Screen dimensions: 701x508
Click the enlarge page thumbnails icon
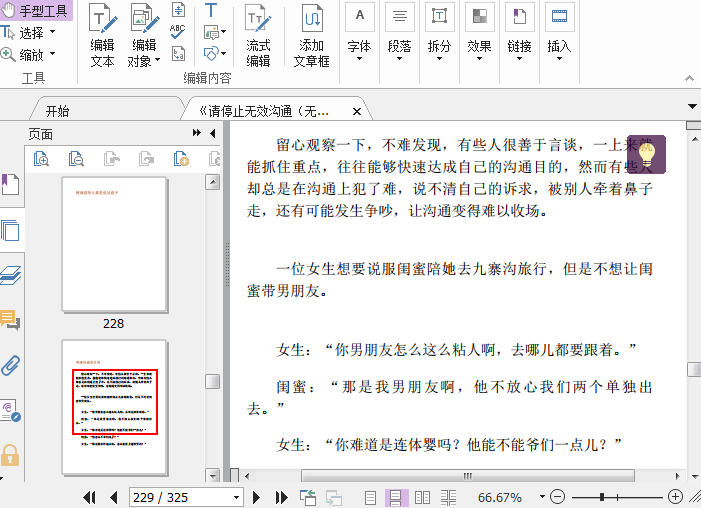41,159
